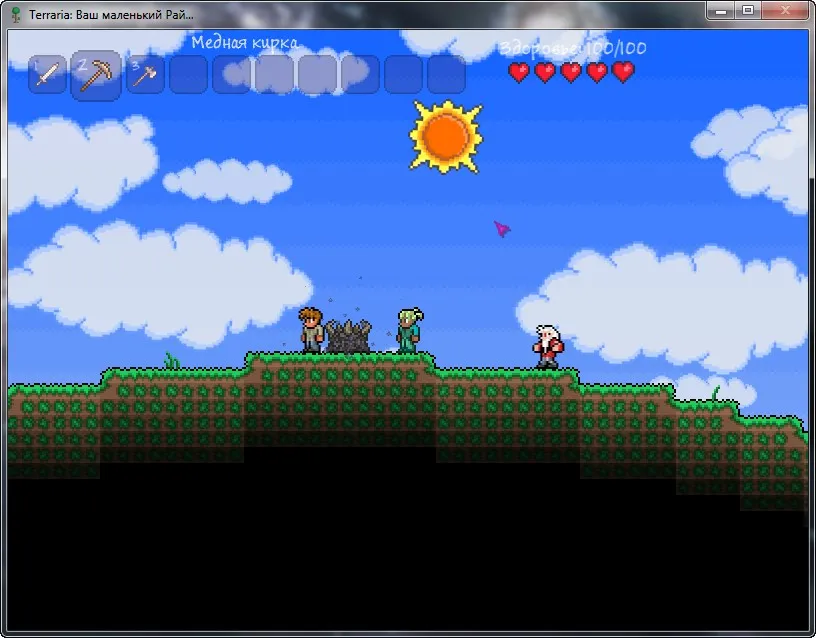This screenshot has width=816, height=638.
Task: Close the Terraria window
Action: coord(785,10)
